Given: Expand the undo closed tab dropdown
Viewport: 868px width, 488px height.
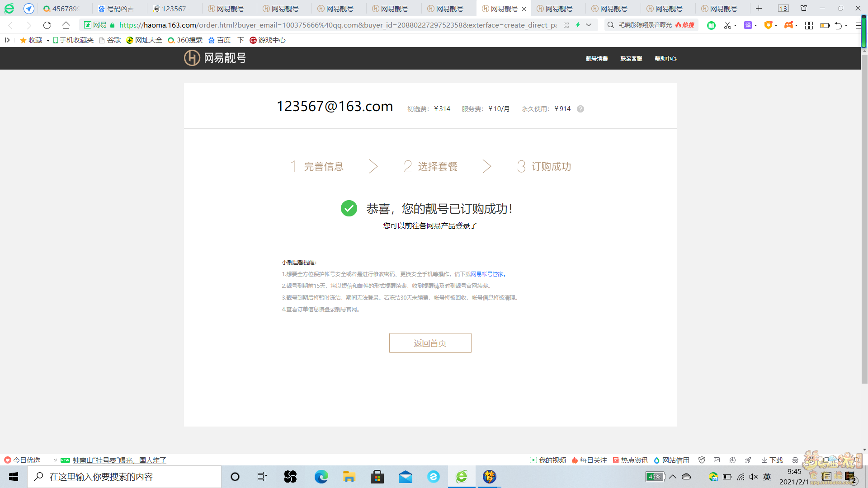Looking at the screenshot, I should coord(846,26).
